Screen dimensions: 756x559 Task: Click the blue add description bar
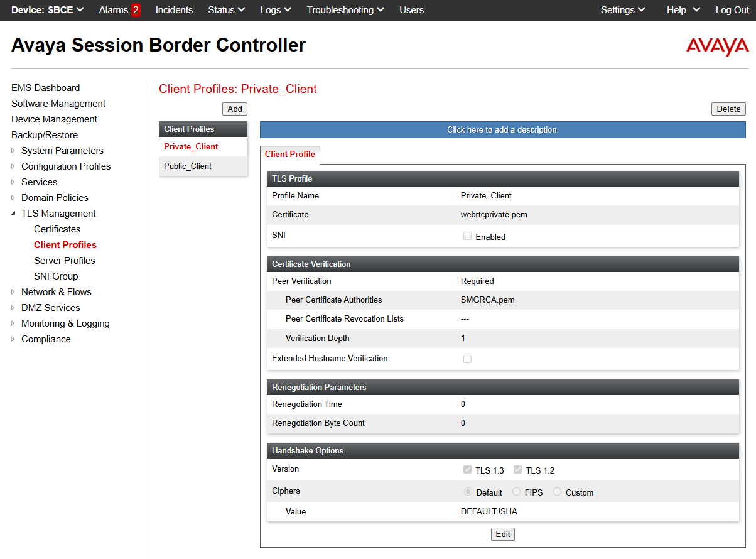click(x=502, y=130)
